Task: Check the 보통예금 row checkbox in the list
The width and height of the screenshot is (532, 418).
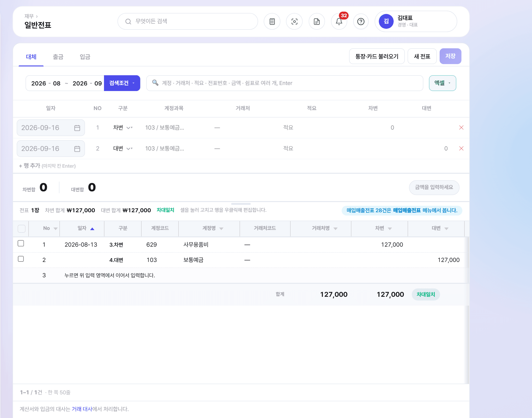Action: [21, 259]
